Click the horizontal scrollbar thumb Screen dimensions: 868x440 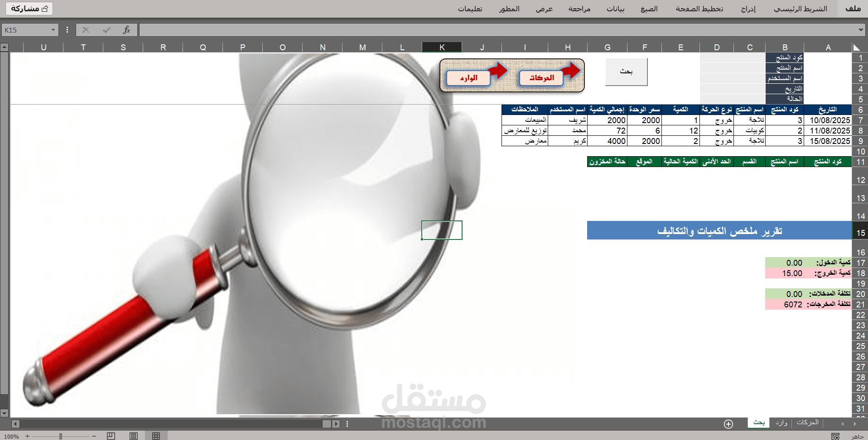coord(327,424)
